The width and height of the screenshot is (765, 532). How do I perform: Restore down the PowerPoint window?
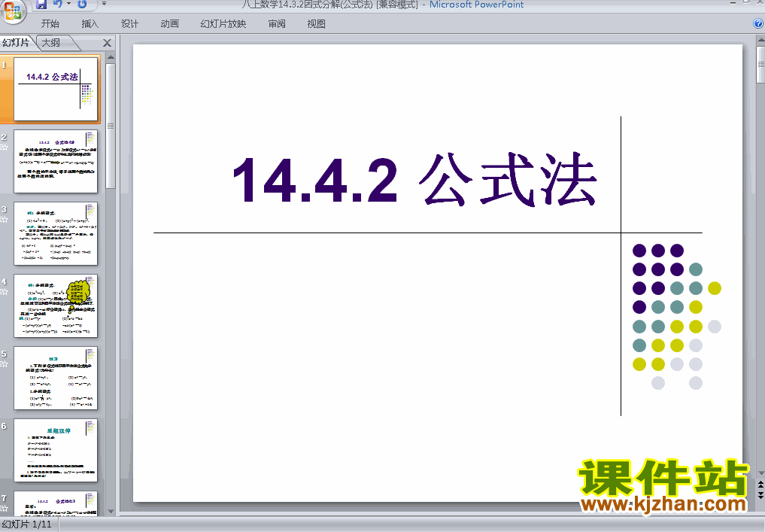(x=746, y=2)
